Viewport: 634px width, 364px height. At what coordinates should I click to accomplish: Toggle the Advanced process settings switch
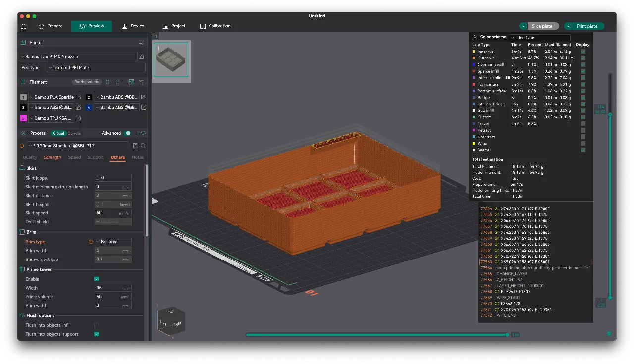pyautogui.click(x=127, y=133)
